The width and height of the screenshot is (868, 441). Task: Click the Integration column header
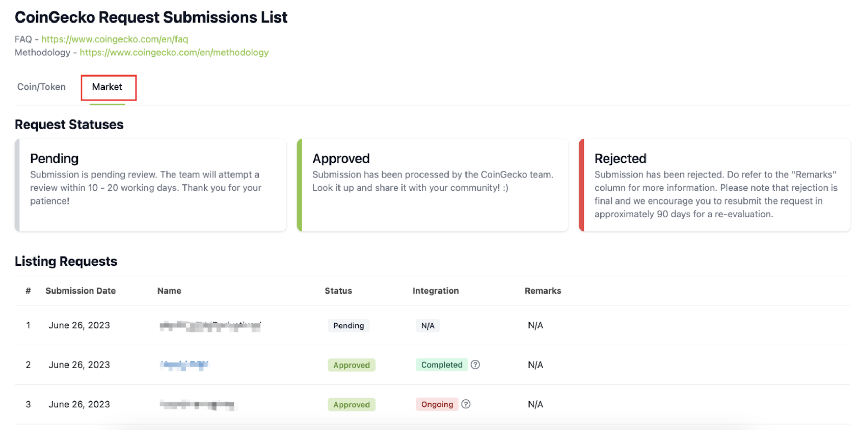435,291
